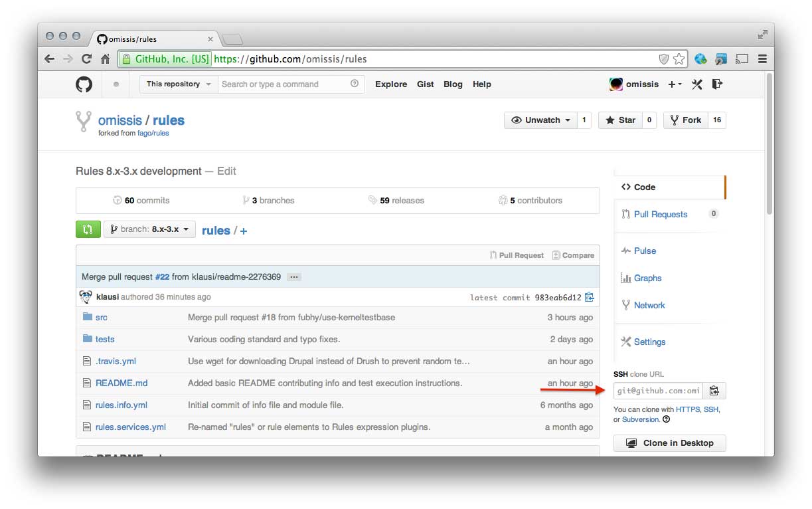This screenshot has height=509, width=812.
Task: Open the fago/rules upstream link
Action: [152, 133]
